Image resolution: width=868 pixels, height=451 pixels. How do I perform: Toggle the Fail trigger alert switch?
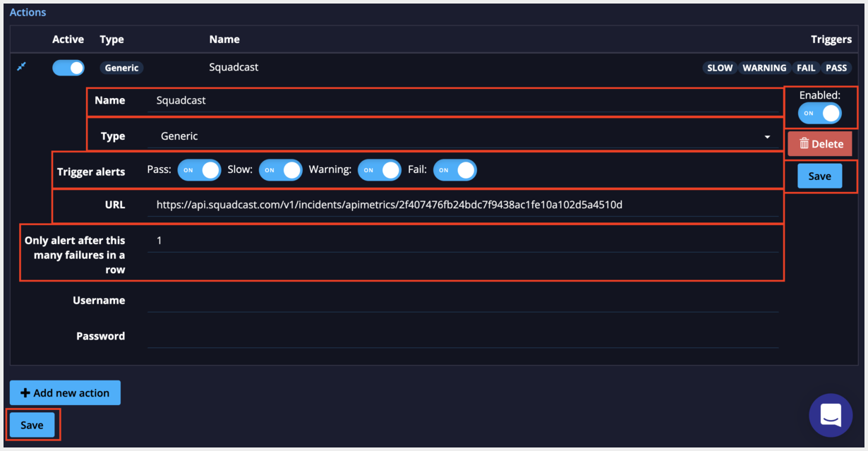point(454,170)
